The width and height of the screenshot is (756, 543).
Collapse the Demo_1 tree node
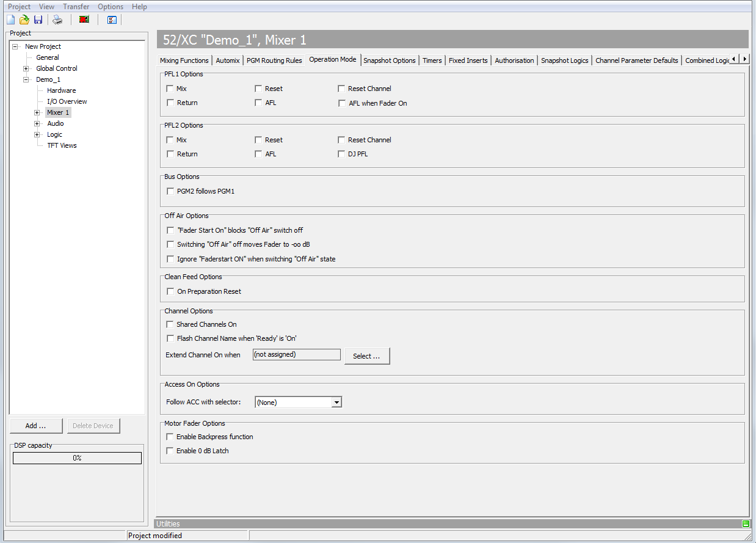click(x=26, y=79)
